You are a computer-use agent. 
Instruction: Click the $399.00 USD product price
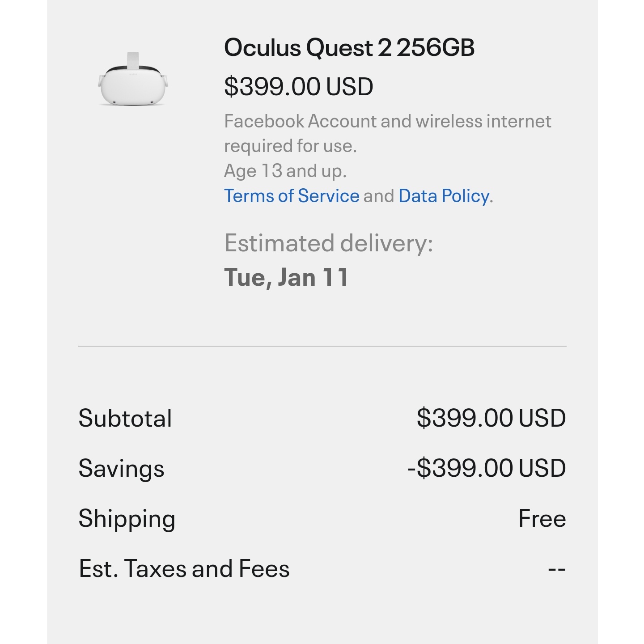(x=299, y=86)
